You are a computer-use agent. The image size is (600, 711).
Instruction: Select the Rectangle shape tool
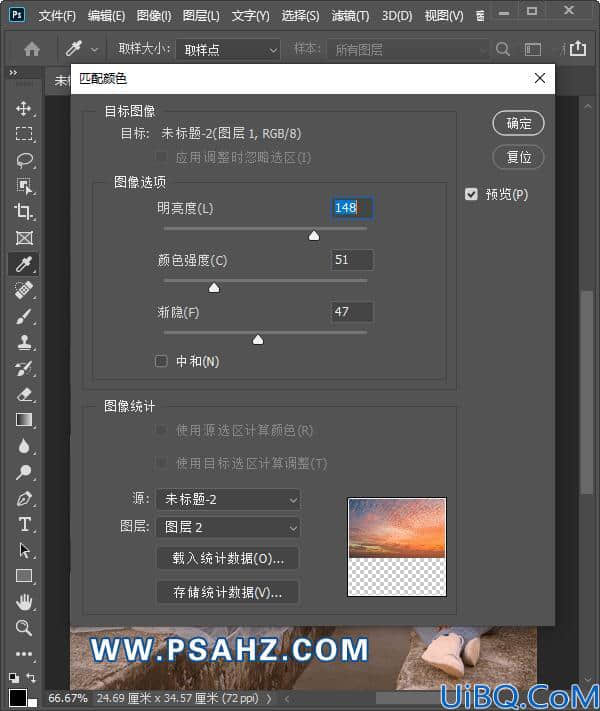[x=24, y=576]
